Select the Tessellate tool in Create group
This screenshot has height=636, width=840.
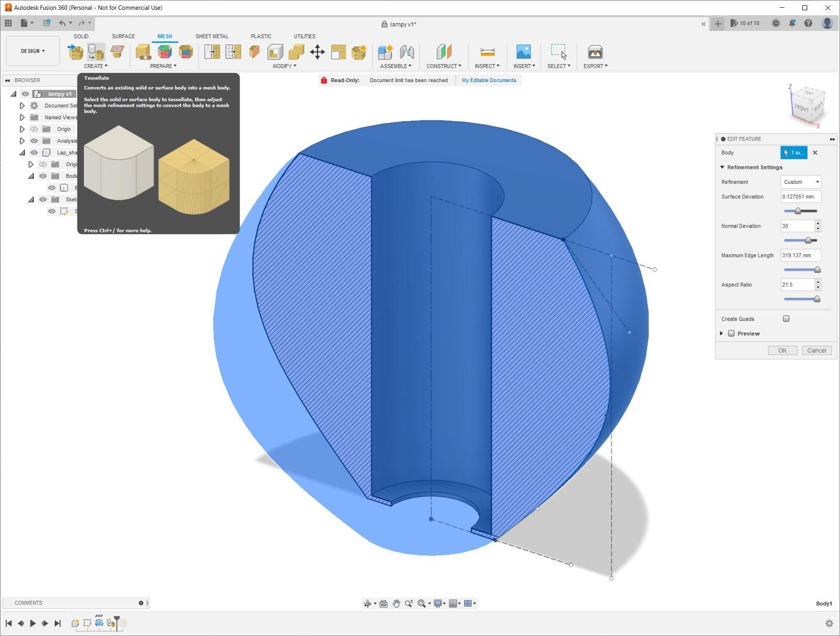(95, 51)
